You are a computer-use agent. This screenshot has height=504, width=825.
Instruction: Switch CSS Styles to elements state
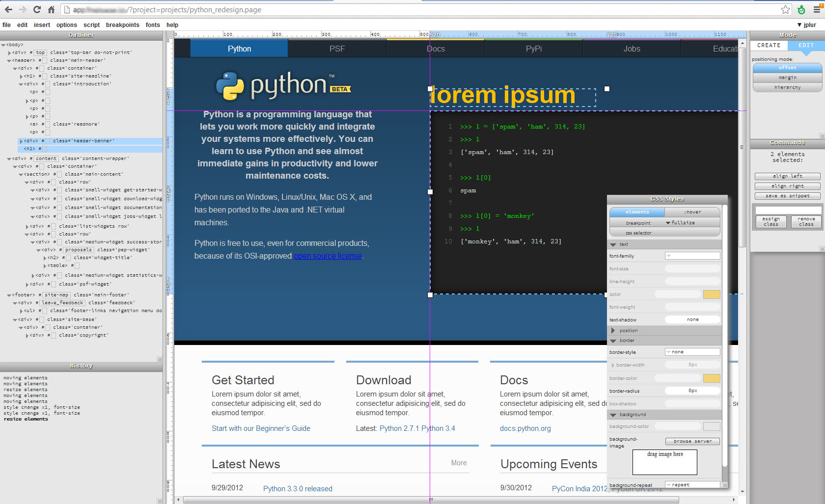tap(637, 212)
